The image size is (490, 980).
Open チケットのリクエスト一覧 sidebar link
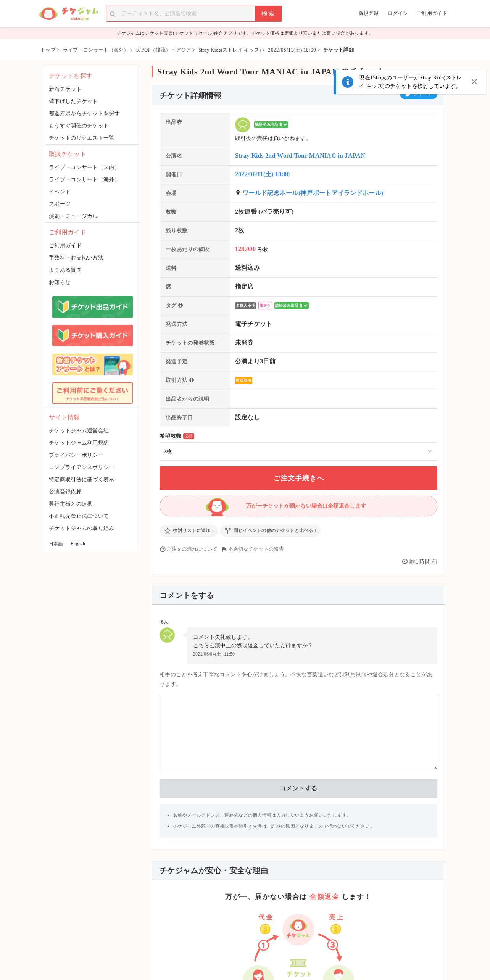tap(81, 138)
